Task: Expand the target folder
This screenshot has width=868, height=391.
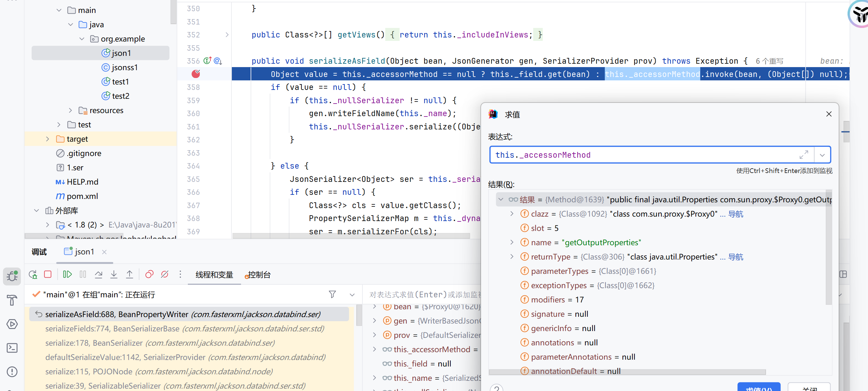Action: pyautogui.click(x=48, y=139)
